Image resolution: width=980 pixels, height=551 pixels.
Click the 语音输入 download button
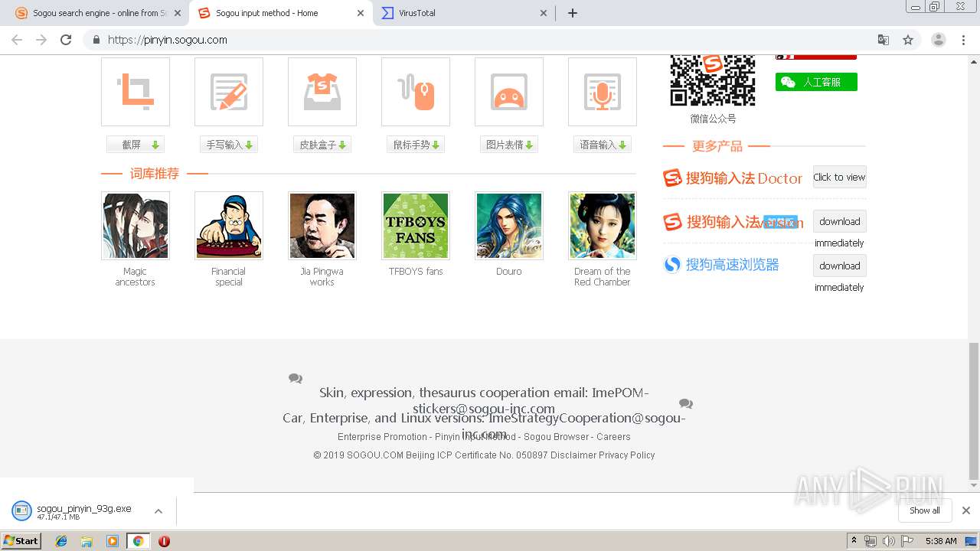603,145
